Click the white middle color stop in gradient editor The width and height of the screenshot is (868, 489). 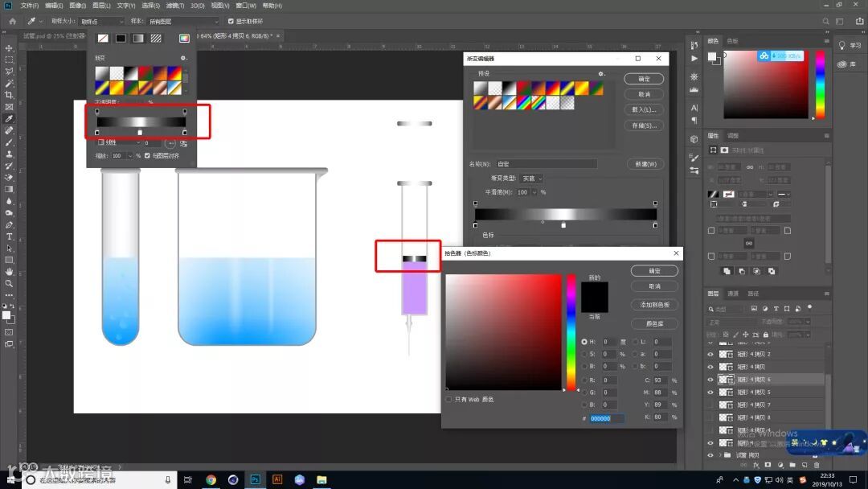(x=563, y=225)
